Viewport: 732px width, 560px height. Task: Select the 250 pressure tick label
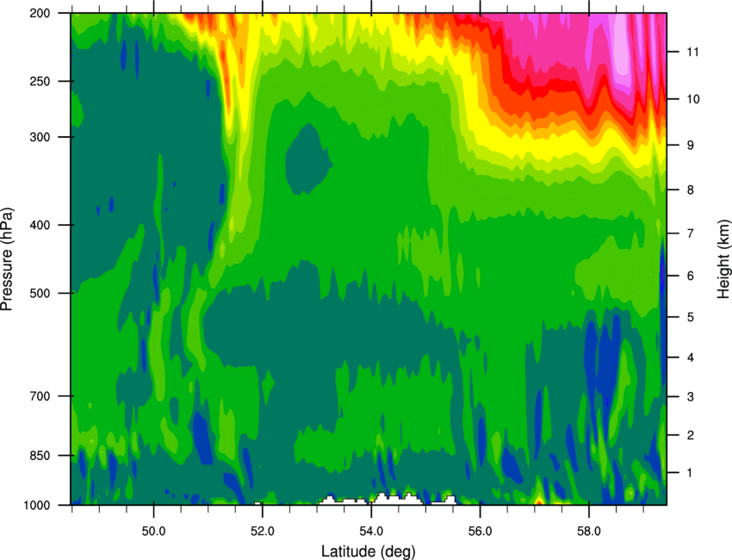click(40, 81)
